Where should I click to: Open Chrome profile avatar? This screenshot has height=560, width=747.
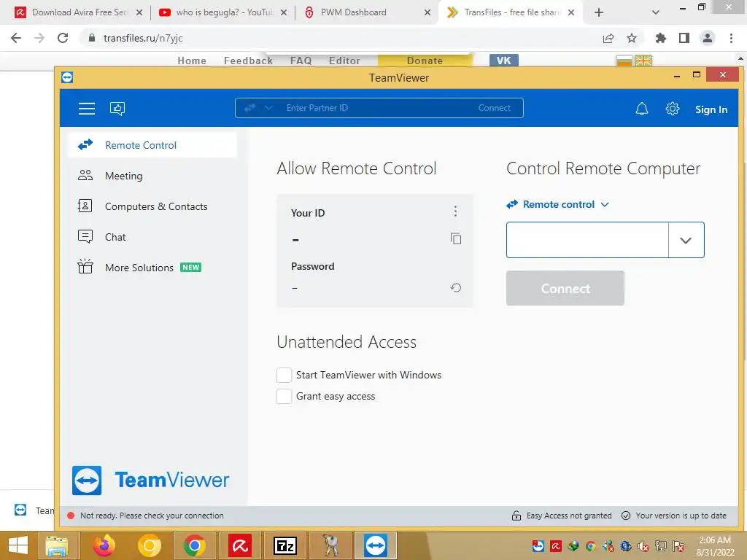point(708,38)
